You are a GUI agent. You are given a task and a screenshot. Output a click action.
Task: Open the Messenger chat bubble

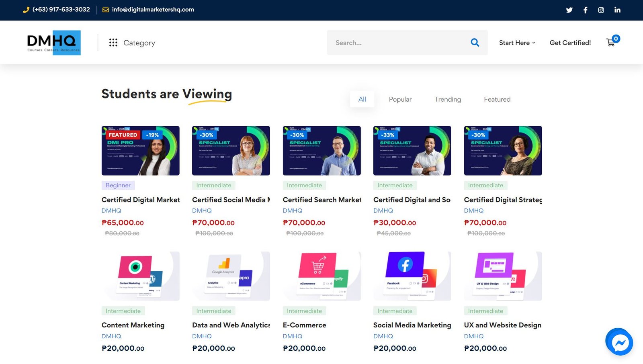point(619,342)
